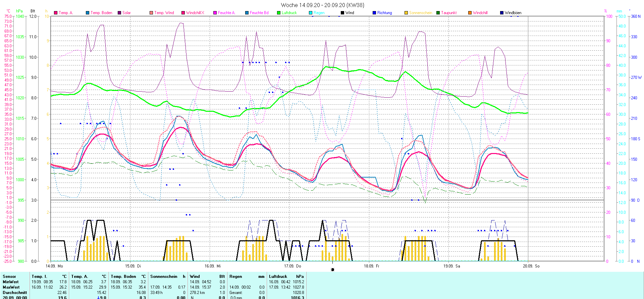The height and width of the screenshot is (299, 644).
Task: Select the 17.09. Do date label
Action: [292, 266]
